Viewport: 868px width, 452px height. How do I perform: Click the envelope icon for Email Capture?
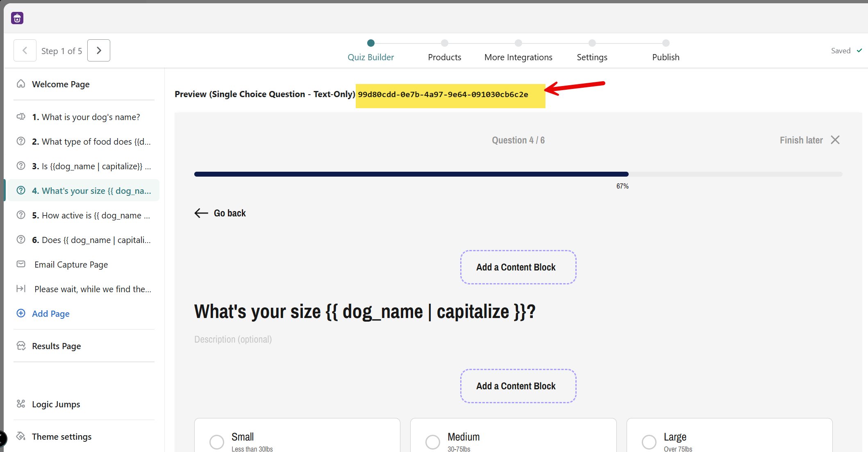(21, 264)
